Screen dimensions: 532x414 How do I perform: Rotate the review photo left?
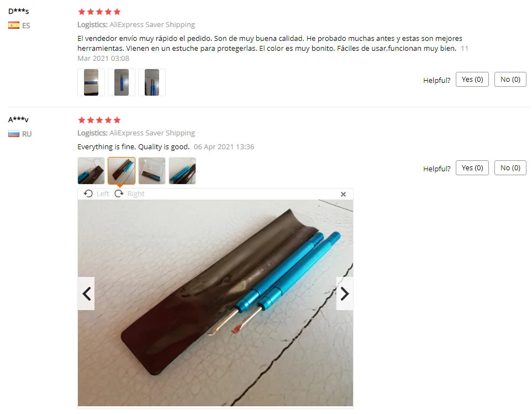[x=96, y=194]
